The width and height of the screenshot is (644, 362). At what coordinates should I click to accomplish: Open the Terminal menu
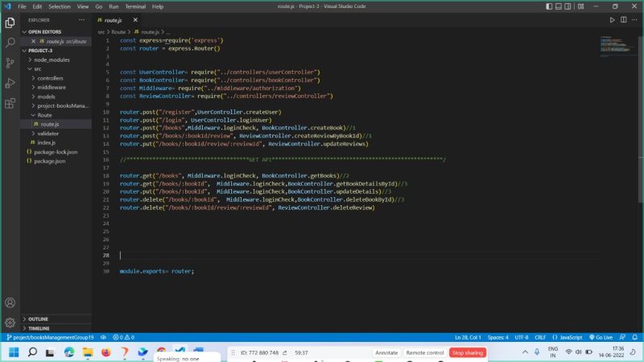pyautogui.click(x=135, y=6)
